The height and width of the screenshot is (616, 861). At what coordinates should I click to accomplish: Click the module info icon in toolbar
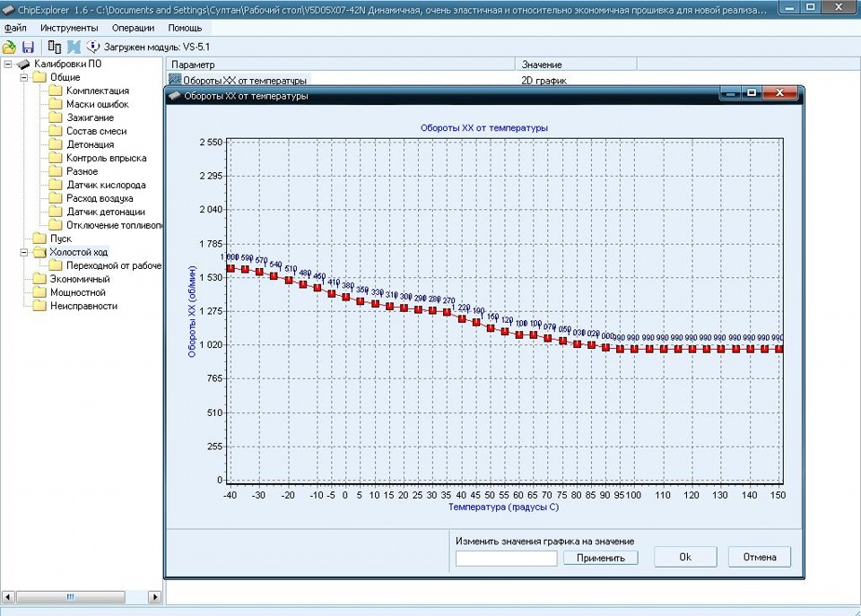click(x=93, y=46)
